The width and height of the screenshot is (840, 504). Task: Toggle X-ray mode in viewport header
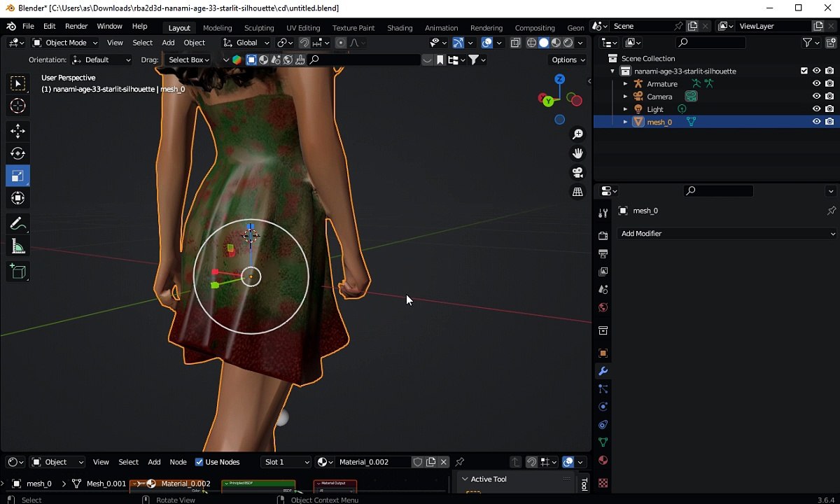point(515,43)
